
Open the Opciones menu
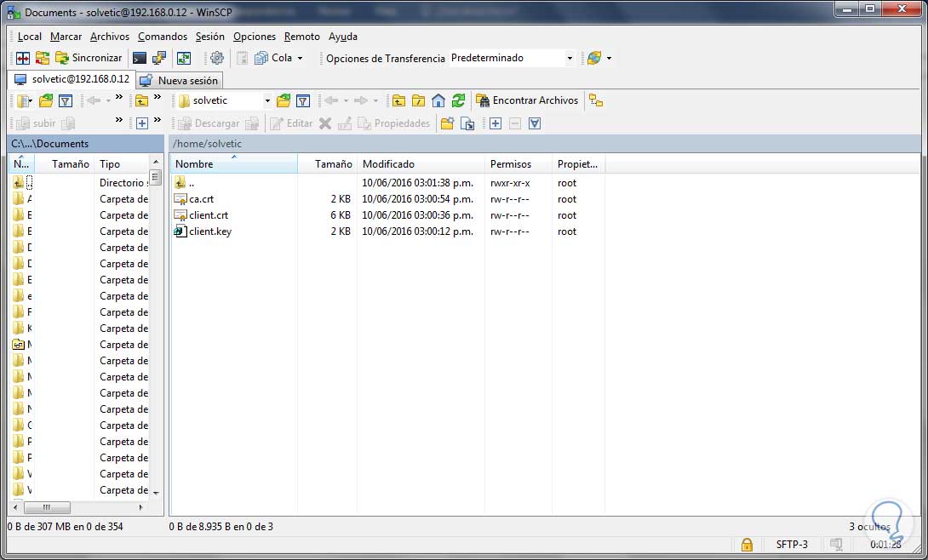[x=255, y=37]
